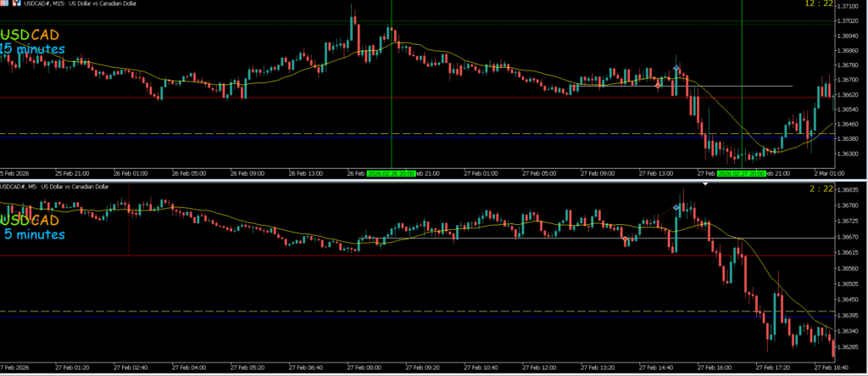This screenshot has width=868, height=376.
Task: Click the 27 Feb 16:00 label on the M5 time axis
Action: (x=714, y=368)
